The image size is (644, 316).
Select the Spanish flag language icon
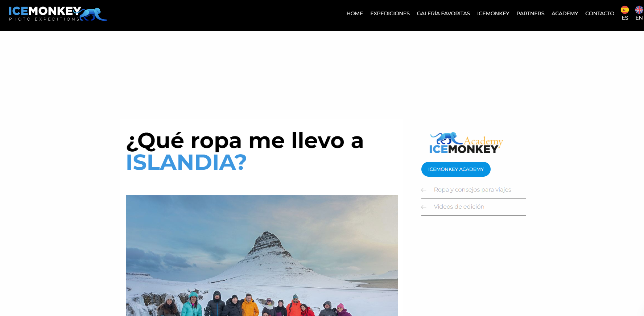[x=625, y=10]
